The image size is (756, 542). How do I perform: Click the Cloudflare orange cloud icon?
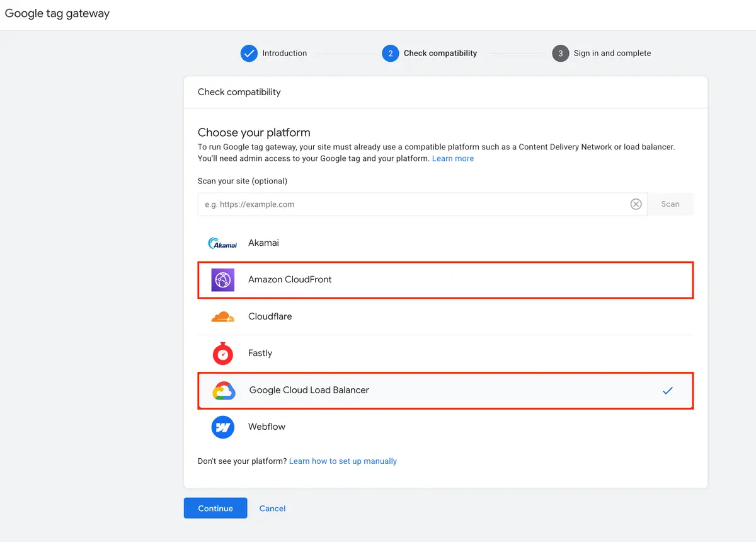(x=222, y=316)
